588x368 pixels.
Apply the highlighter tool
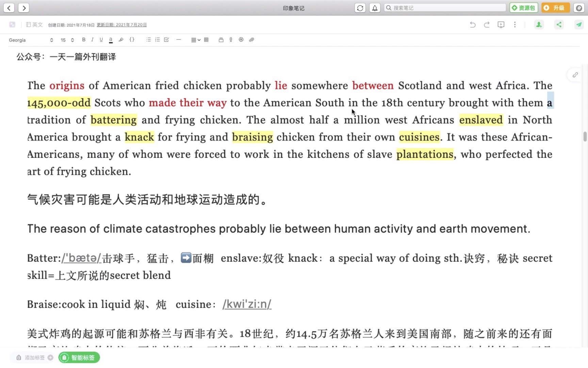121,40
